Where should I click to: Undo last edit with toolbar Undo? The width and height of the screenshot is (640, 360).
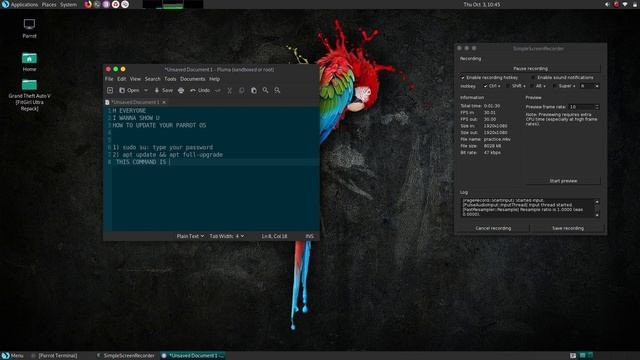pyautogui.click(x=200, y=90)
